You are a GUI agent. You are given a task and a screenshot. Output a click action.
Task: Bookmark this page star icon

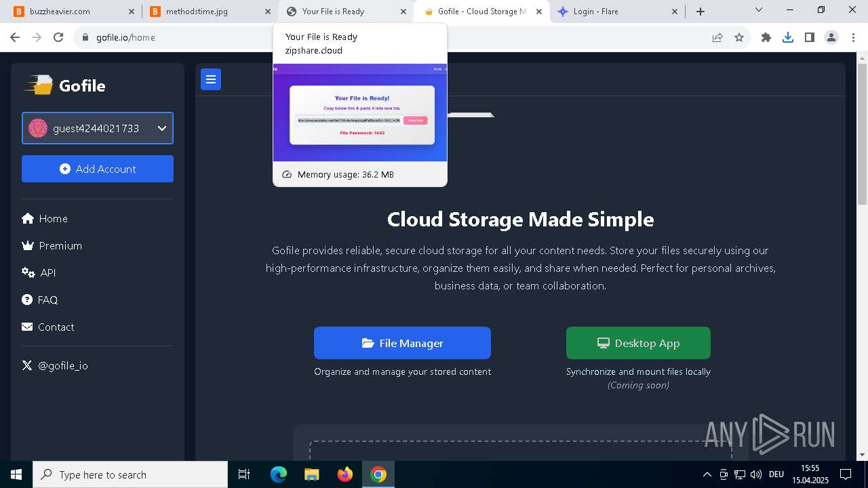click(x=739, y=37)
